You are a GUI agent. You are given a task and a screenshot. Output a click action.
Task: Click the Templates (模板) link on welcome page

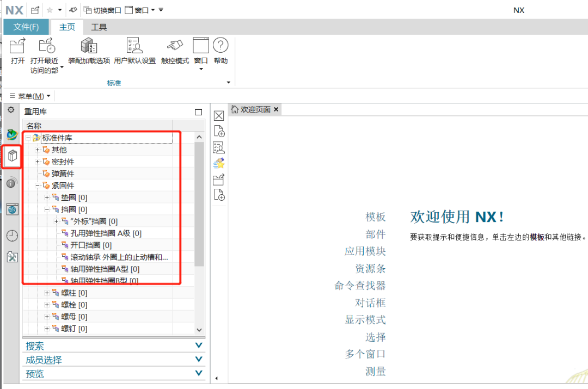point(376,217)
